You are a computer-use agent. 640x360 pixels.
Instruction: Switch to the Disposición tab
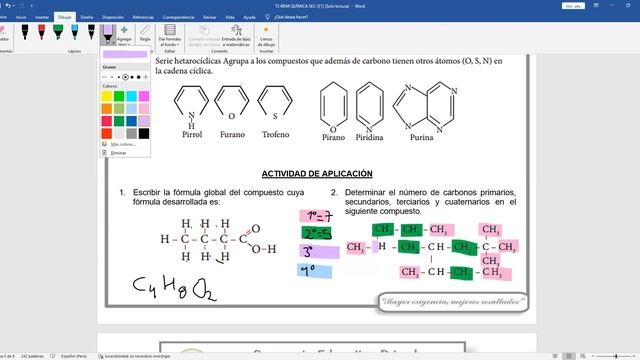[x=113, y=17]
